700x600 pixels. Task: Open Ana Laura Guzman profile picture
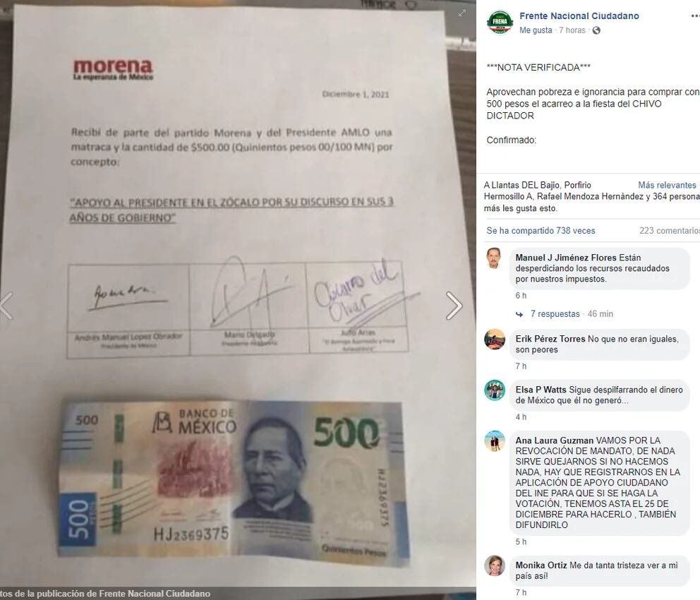click(494, 441)
